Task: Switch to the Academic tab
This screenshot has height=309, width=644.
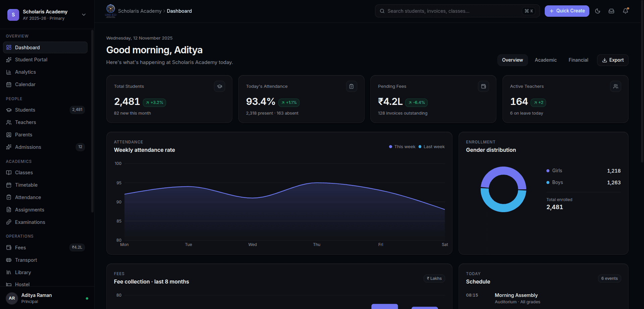Action: click(546, 60)
